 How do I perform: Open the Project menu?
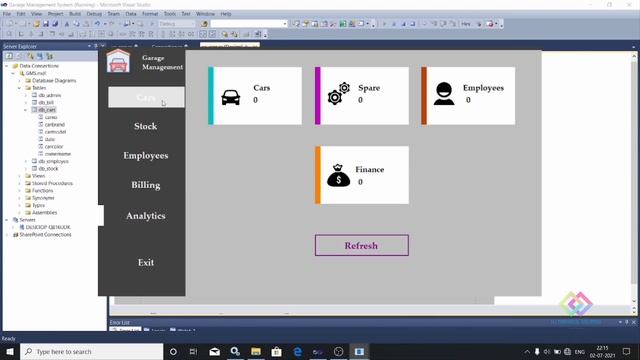pos(56,14)
